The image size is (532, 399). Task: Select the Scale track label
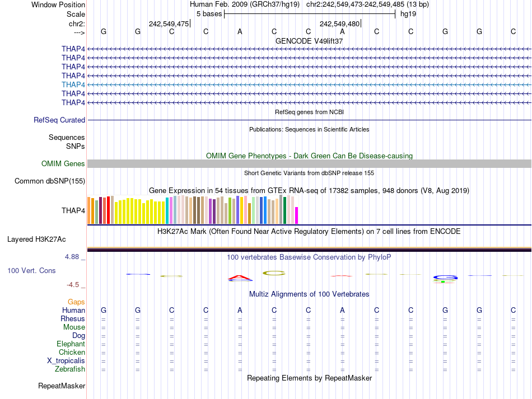[76, 14]
